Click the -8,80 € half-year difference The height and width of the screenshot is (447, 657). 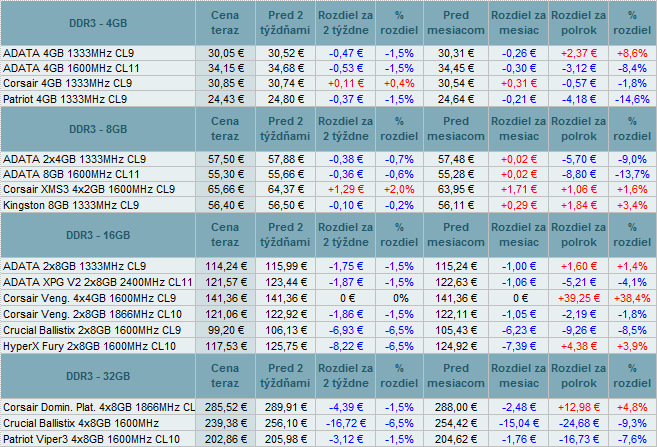tap(579, 174)
